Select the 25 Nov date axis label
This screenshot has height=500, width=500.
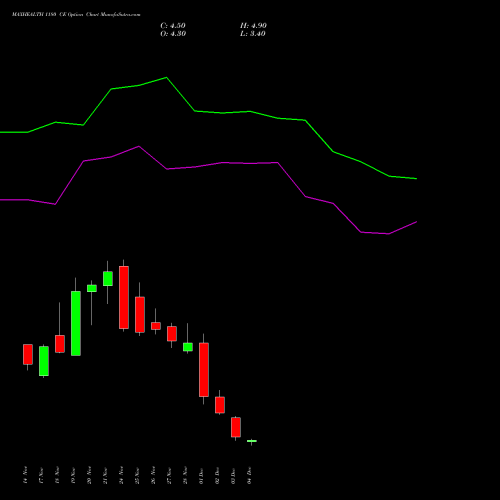point(137,475)
